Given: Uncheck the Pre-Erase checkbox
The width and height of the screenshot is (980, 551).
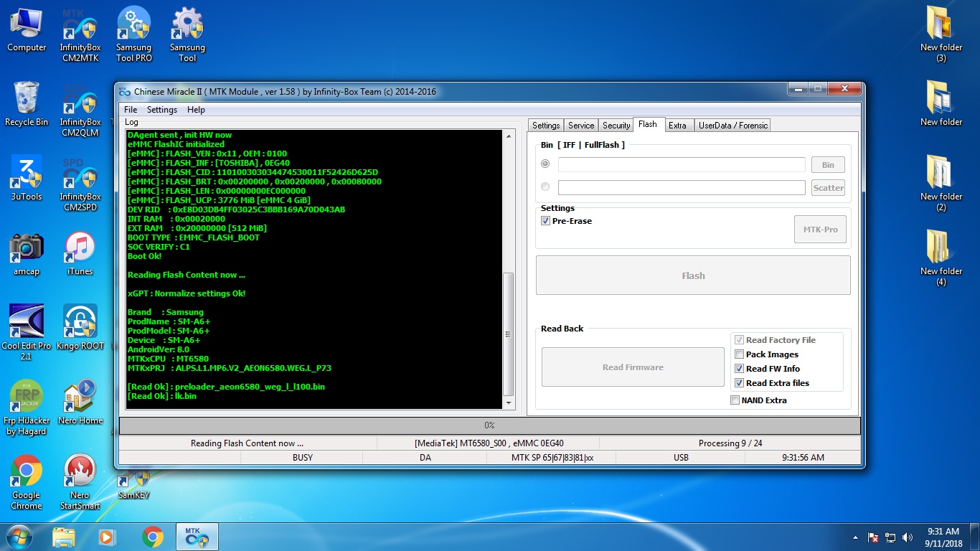Looking at the screenshot, I should [x=545, y=221].
